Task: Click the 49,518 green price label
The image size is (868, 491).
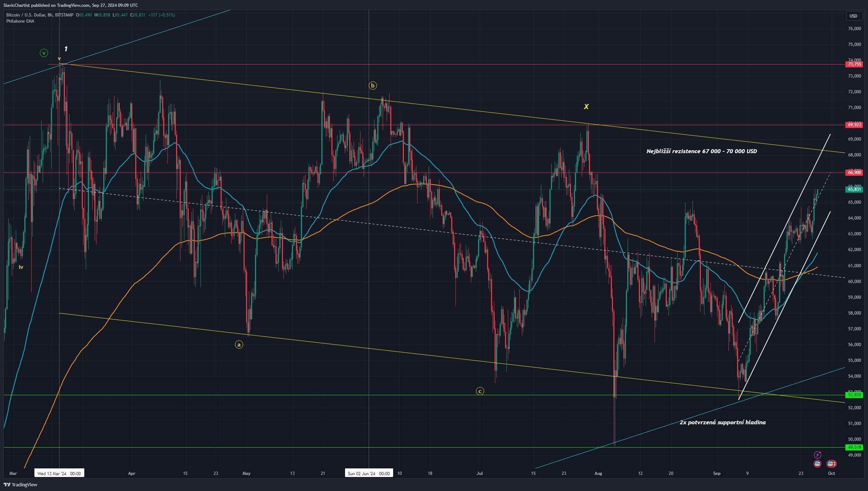Action: tap(854, 447)
